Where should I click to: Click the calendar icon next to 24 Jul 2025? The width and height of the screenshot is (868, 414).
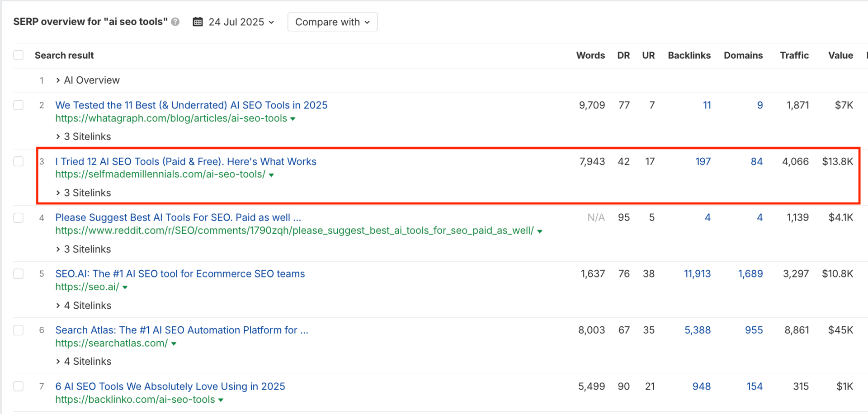(198, 22)
